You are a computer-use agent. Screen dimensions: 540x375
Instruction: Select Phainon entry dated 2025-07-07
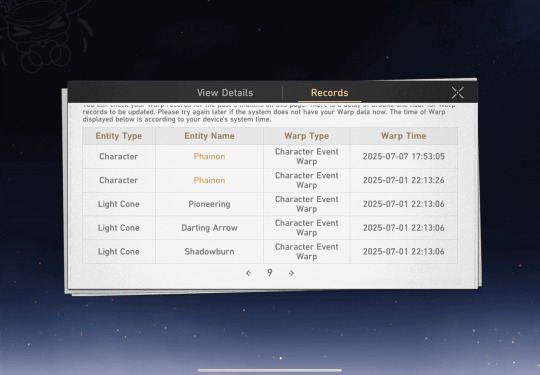click(x=209, y=156)
